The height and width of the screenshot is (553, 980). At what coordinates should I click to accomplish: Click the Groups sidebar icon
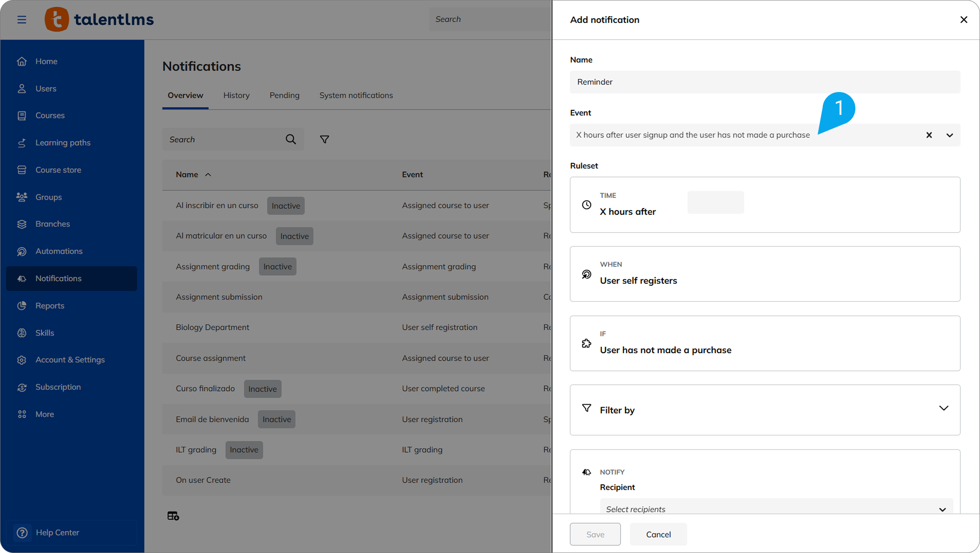click(x=22, y=197)
